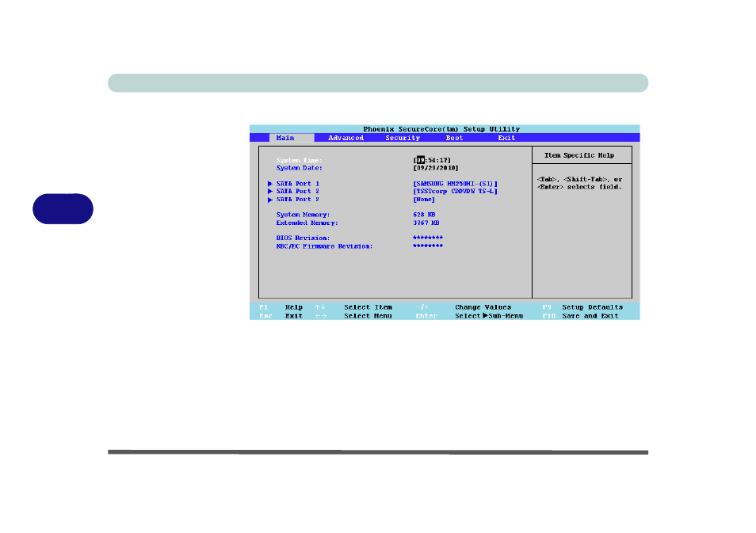Expand triangle beside the SATA port showing None
The image size is (756, 533).
click(270, 200)
